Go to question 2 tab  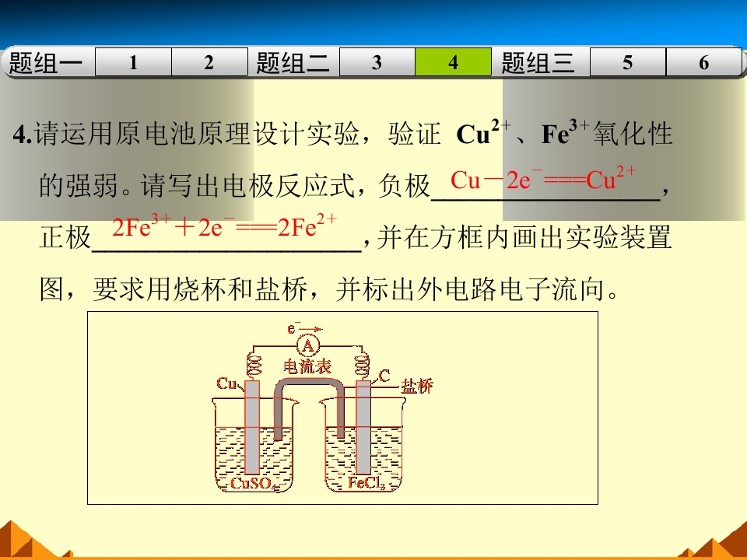[x=209, y=62]
